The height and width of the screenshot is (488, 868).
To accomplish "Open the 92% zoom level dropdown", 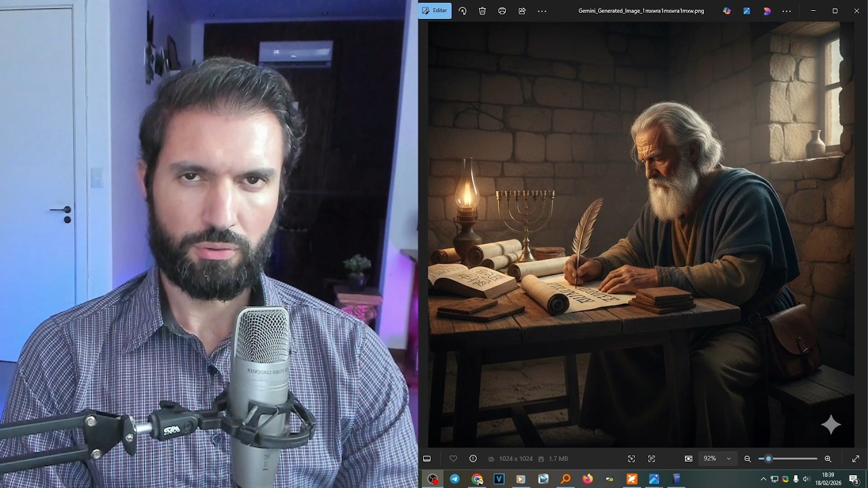I will pyautogui.click(x=717, y=459).
